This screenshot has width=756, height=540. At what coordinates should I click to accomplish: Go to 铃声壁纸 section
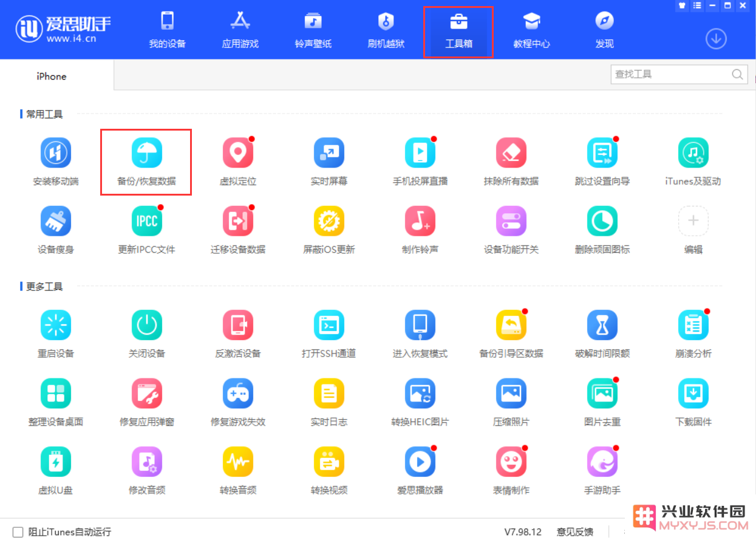coord(313,30)
